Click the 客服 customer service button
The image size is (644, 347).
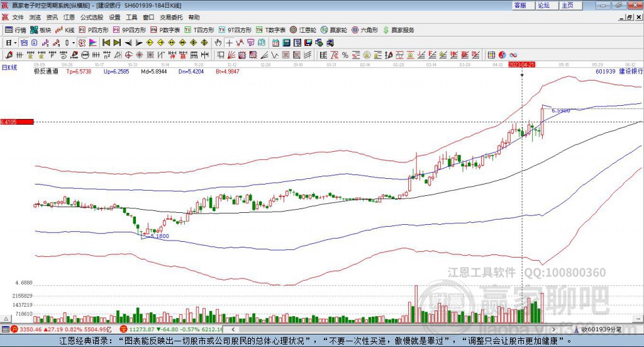click(521, 5)
